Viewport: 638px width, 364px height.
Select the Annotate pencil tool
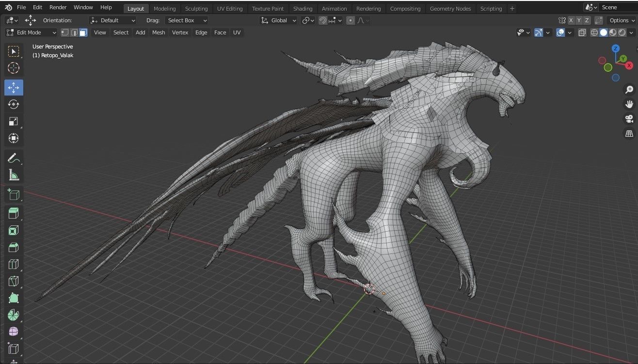coord(14,158)
